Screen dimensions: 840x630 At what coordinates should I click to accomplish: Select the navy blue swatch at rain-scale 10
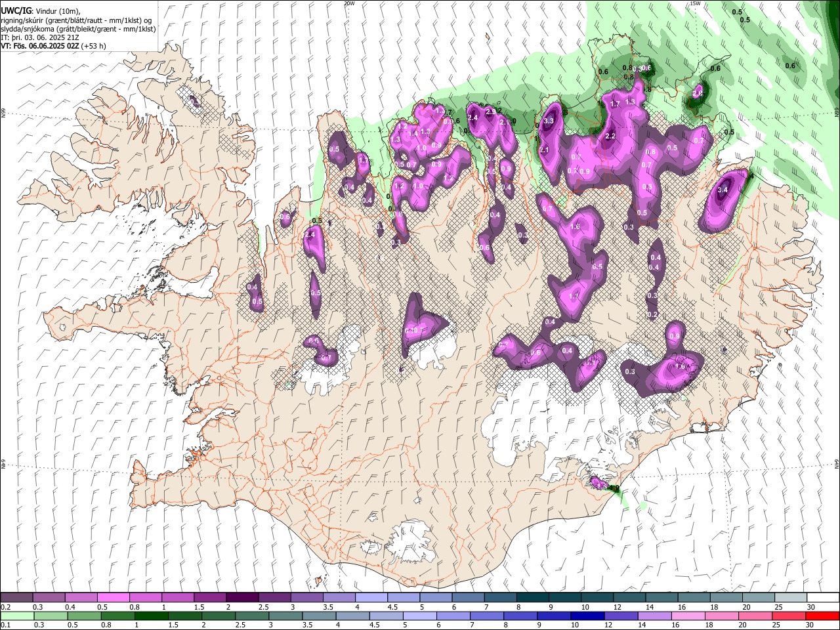coord(586,616)
